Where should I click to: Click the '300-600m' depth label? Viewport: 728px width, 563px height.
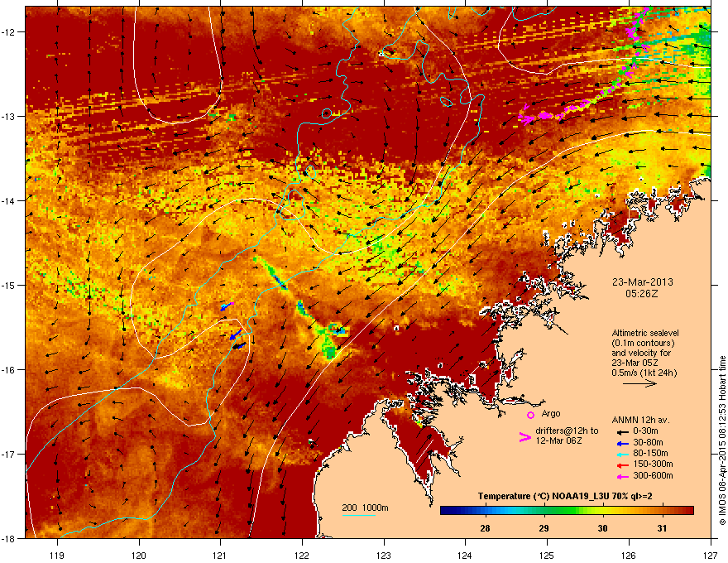[653, 476]
